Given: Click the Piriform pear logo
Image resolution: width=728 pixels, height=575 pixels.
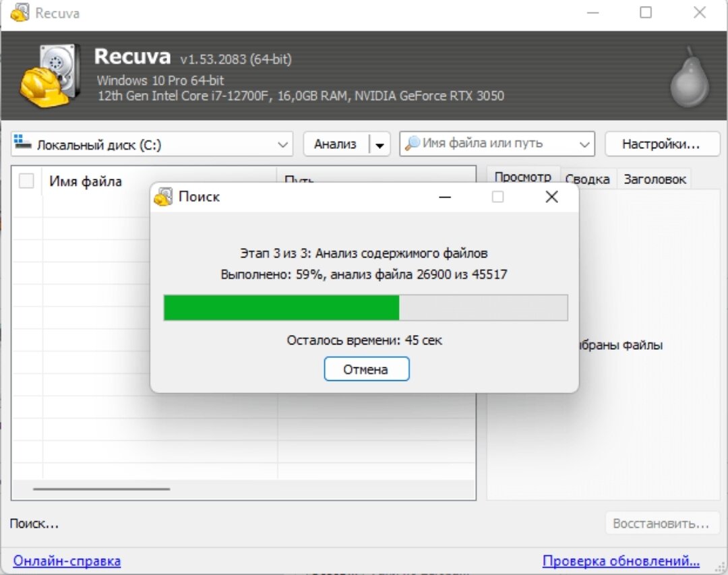Looking at the screenshot, I should [x=690, y=77].
